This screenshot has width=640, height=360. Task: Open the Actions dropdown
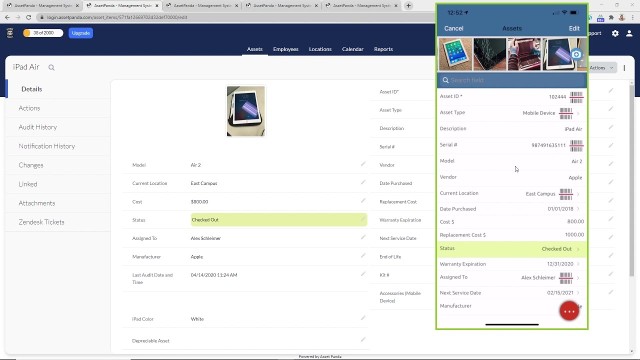coord(602,68)
